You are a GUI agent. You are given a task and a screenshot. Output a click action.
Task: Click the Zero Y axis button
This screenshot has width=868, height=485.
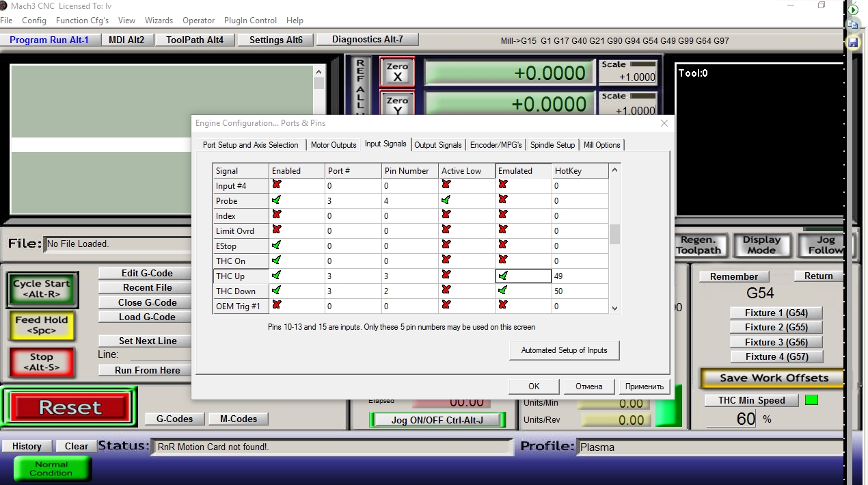pyautogui.click(x=397, y=103)
